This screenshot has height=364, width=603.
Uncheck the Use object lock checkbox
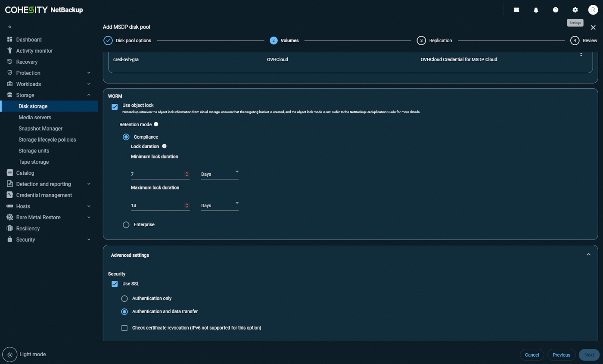pos(115,107)
